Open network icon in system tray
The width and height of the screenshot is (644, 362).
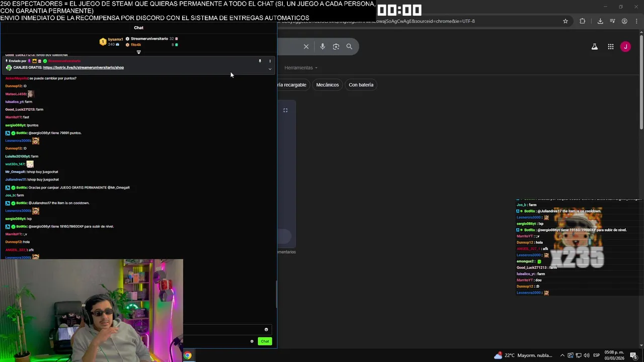580,355
